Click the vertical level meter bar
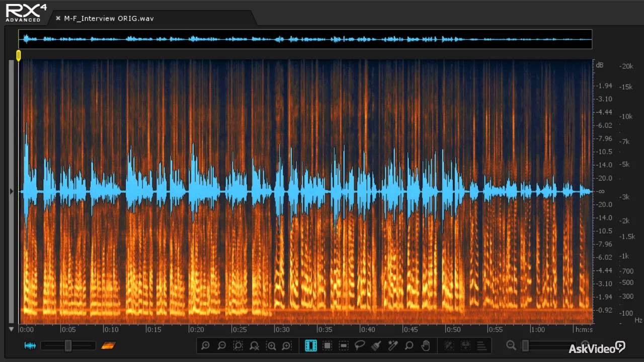 [x=12, y=191]
